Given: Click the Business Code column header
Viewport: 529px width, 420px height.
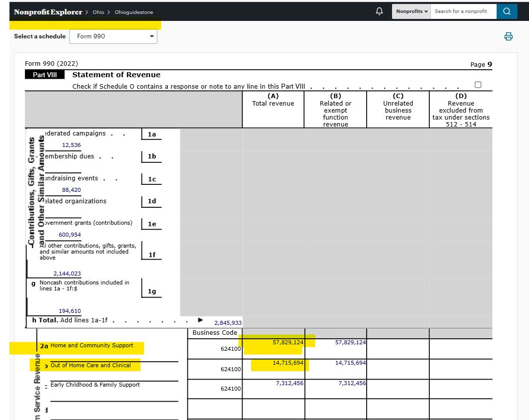Looking at the screenshot, I should (x=215, y=333).
